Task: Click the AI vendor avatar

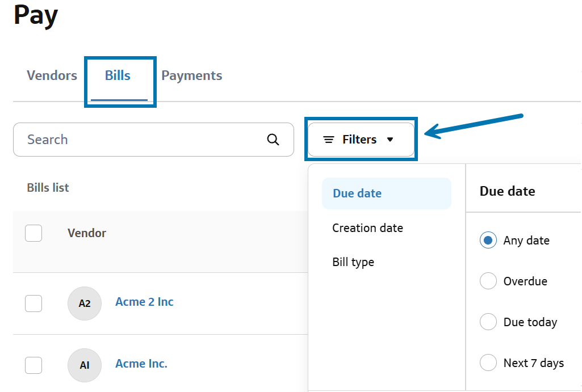Action: pyautogui.click(x=84, y=365)
